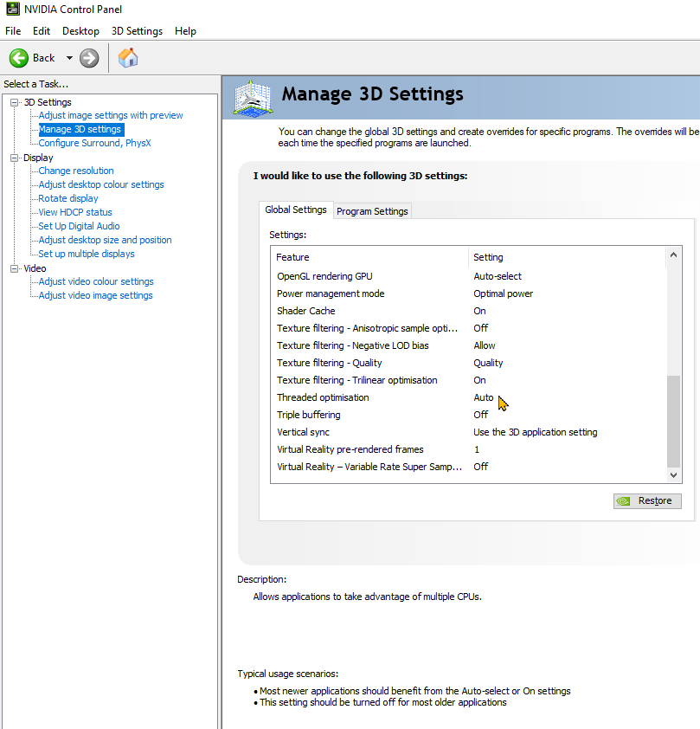Open Configure Surround, PhysX
The width and height of the screenshot is (700, 729).
click(x=95, y=143)
